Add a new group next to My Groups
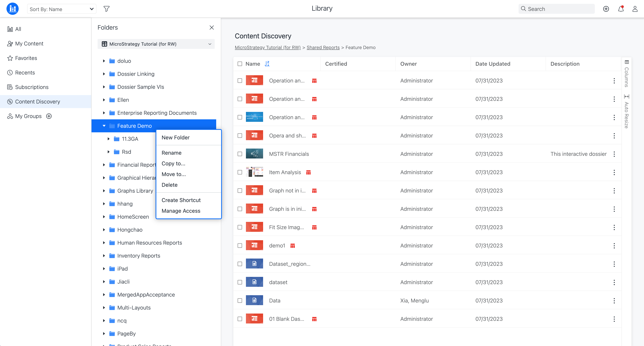This screenshot has width=644, height=346. point(49,116)
